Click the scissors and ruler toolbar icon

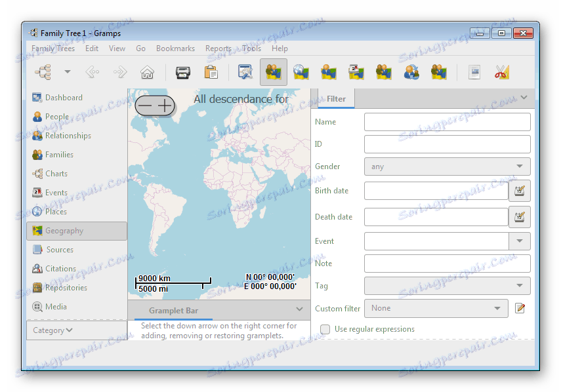tap(502, 72)
